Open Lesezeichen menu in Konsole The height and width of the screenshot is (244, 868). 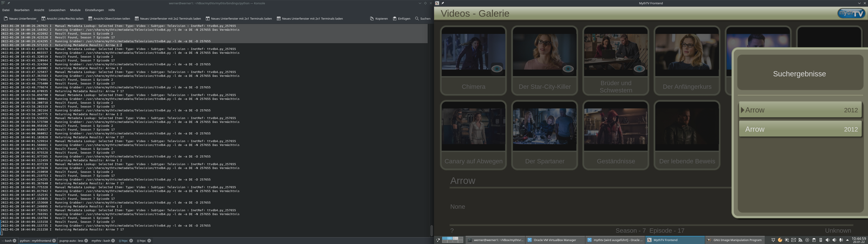57,10
